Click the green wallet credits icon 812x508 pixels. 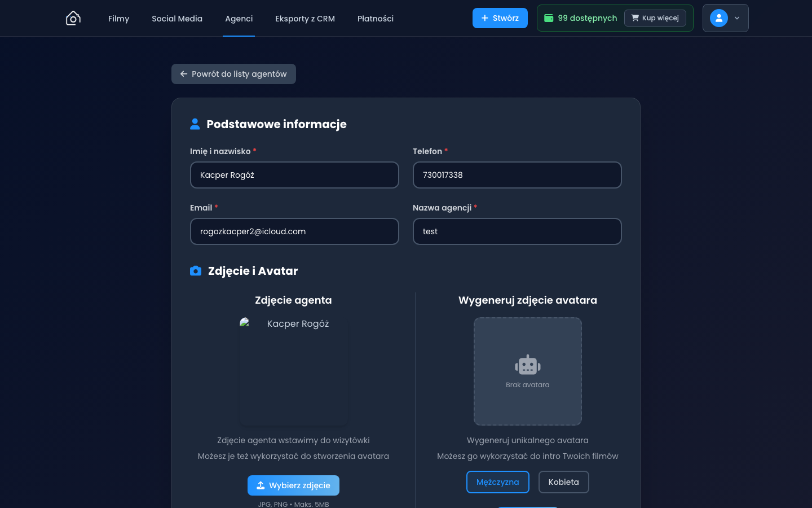point(549,18)
